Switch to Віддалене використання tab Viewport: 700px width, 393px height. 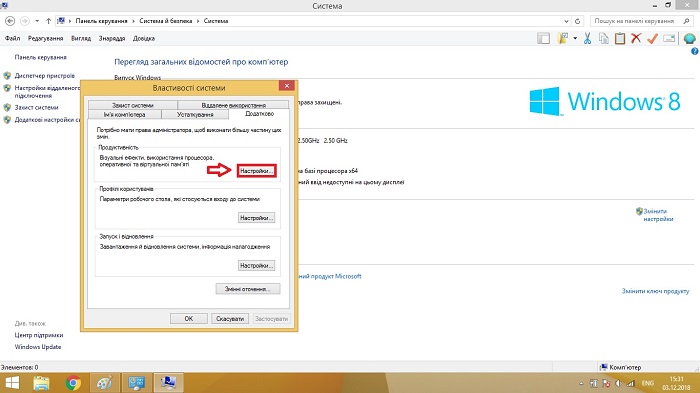233,105
